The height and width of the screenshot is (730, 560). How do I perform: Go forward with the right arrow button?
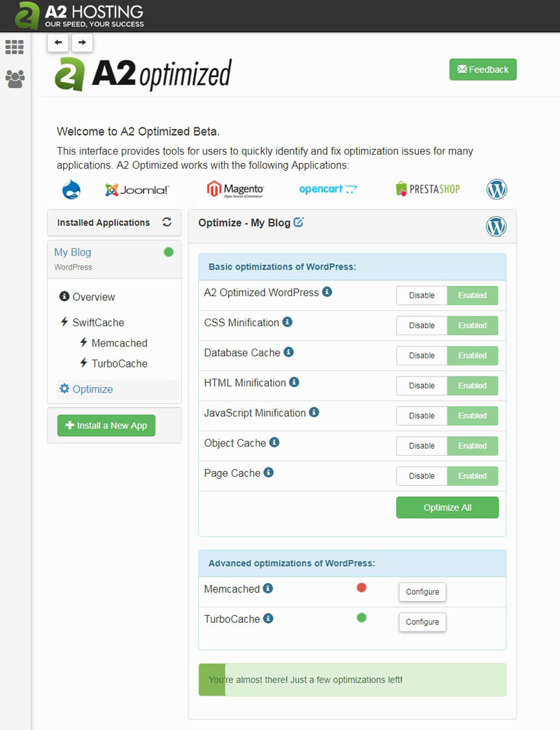click(x=82, y=43)
